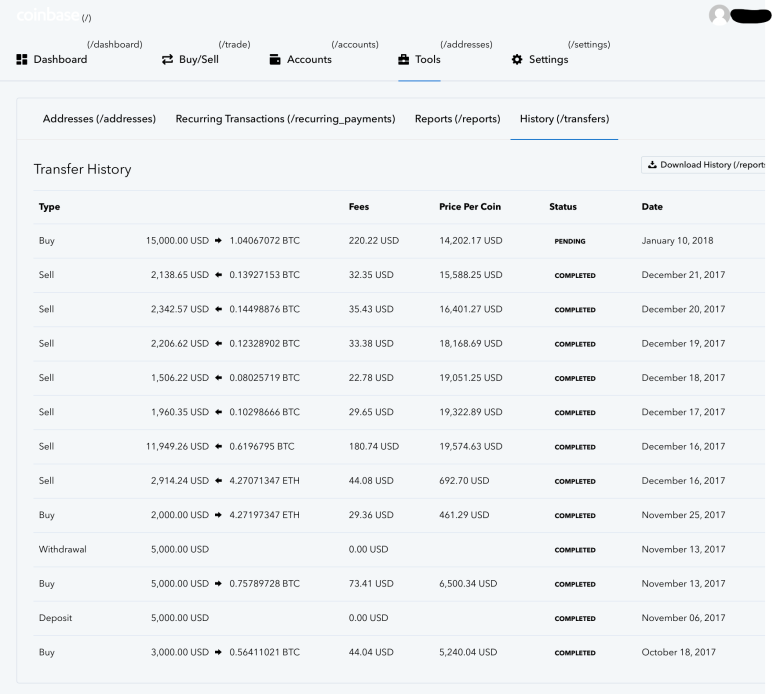
Task: Click the Buy/Sell arrows icon
Action: click(x=167, y=60)
